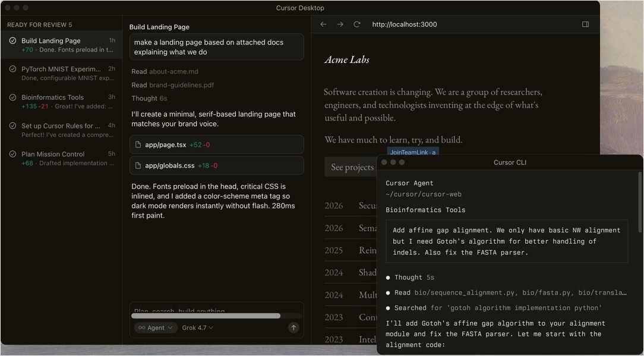Click the Read bio/sequence_alignment.py line
The height and width of the screenshot is (356, 644).
(507, 292)
